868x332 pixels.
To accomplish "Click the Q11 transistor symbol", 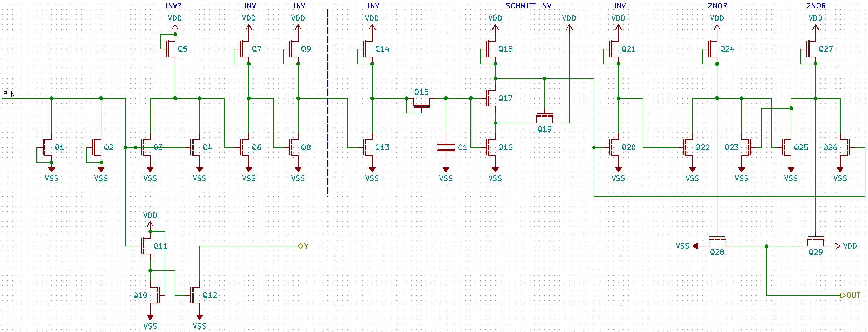I will tap(146, 246).
